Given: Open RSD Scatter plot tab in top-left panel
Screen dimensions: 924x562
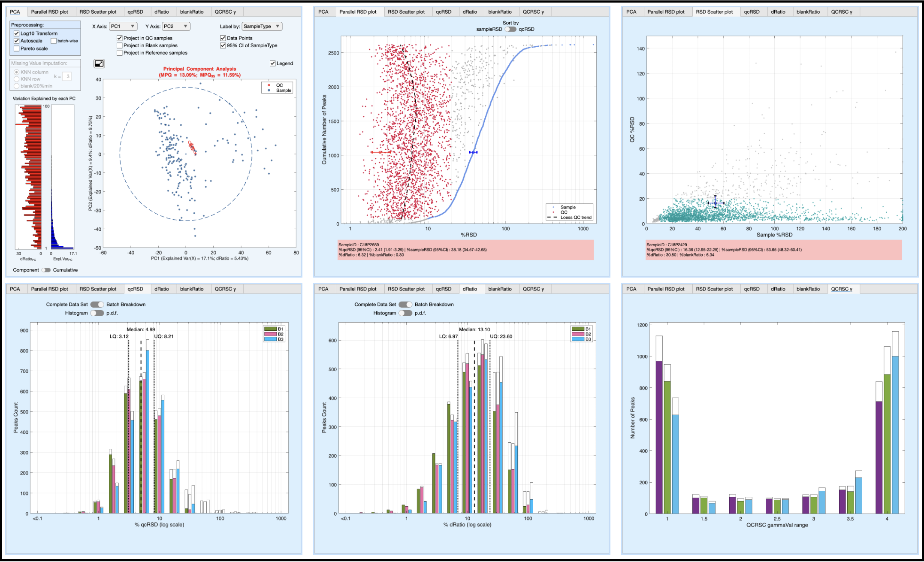Looking at the screenshot, I should [98, 12].
